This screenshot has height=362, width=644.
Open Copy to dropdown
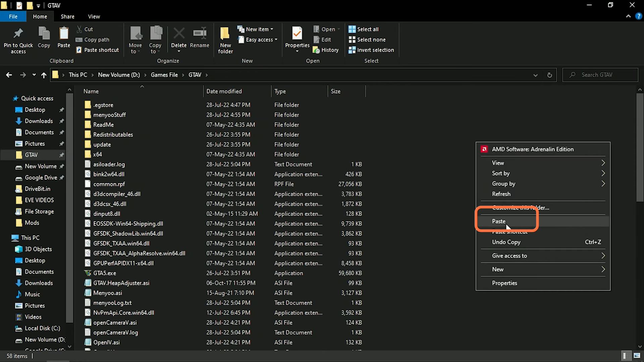point(155,49)
